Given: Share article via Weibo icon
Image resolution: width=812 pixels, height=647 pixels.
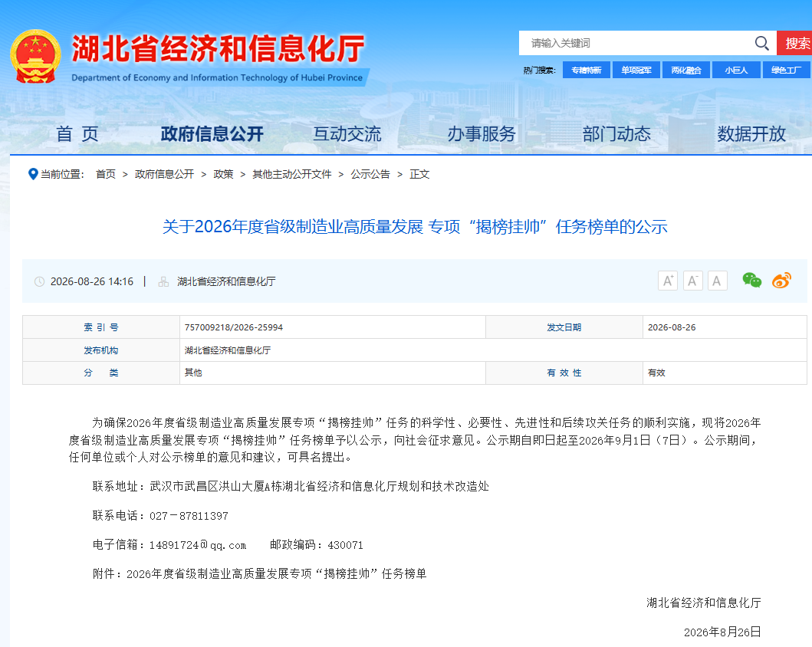Looking at the screenshot, I should pyautogui.click(x=781, y=281).
